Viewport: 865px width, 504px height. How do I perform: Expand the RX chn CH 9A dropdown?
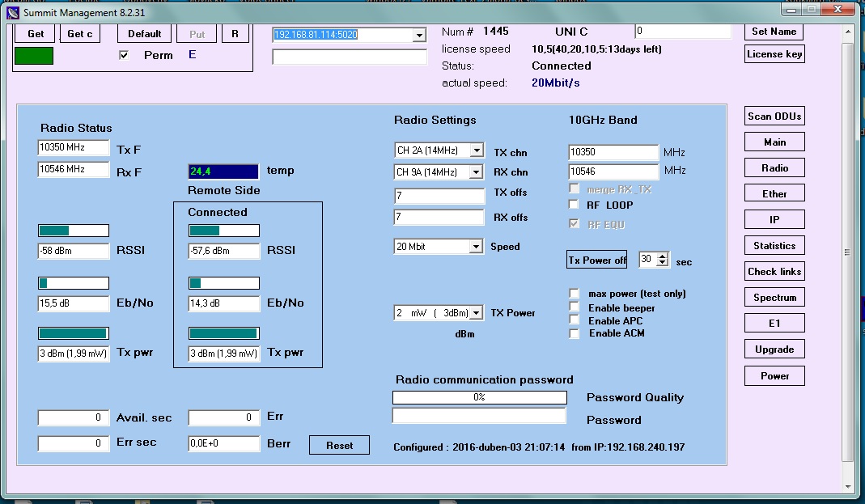click(476, 172)
